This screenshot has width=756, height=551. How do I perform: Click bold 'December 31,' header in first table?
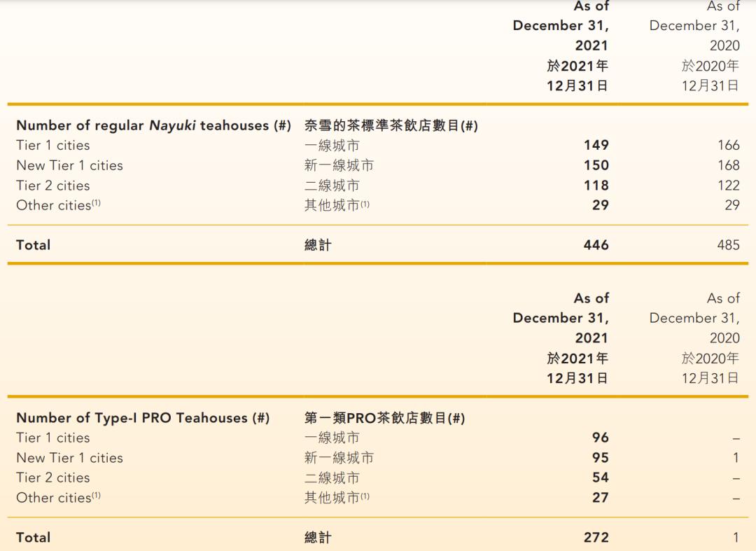pyautogui.click(x=561, y=25)
